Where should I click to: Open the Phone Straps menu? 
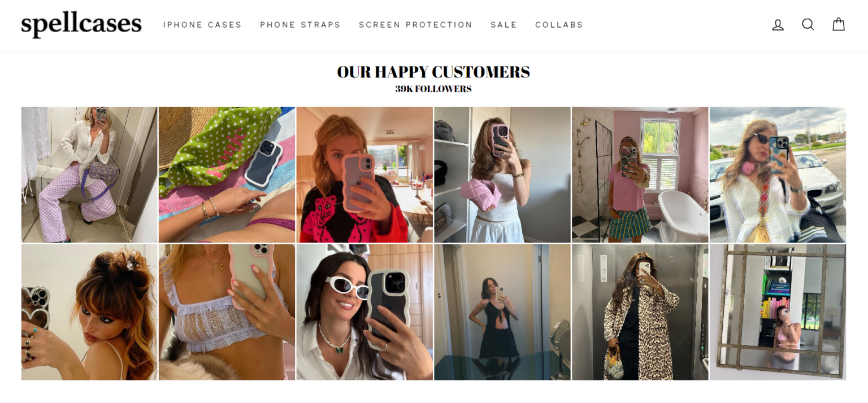coord(301,25)
